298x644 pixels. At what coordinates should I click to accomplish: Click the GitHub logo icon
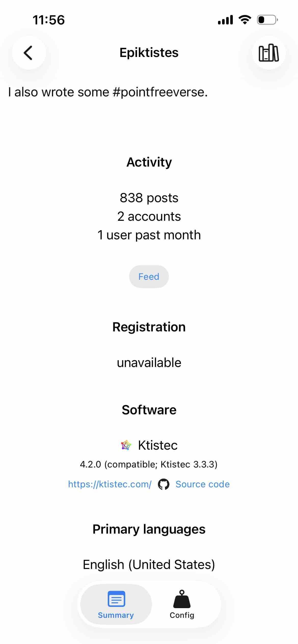pyautogui.click(x=164, y=484)
